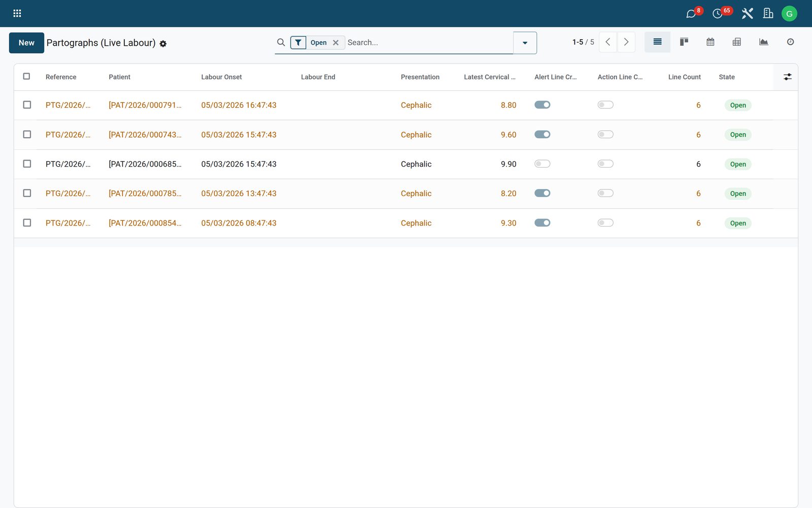Open the user avatar menu
This screenshot has height=508, width=812.
tap(789, 14)
